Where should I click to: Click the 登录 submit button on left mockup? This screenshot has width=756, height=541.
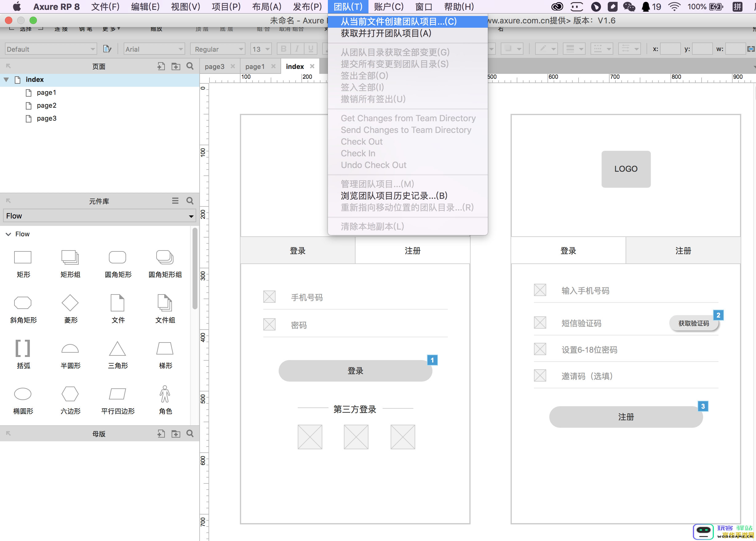pyautogui.click(x=355, y=371)
